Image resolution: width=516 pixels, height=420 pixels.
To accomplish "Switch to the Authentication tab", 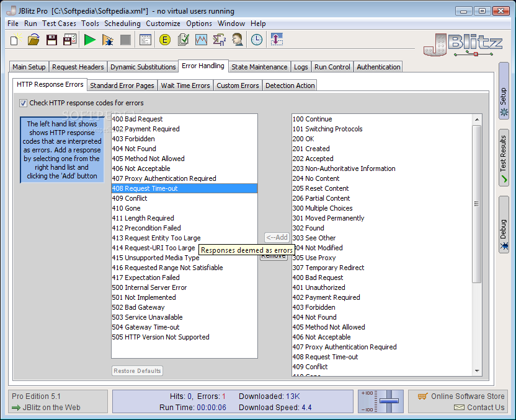I will (x=378, y=67).
